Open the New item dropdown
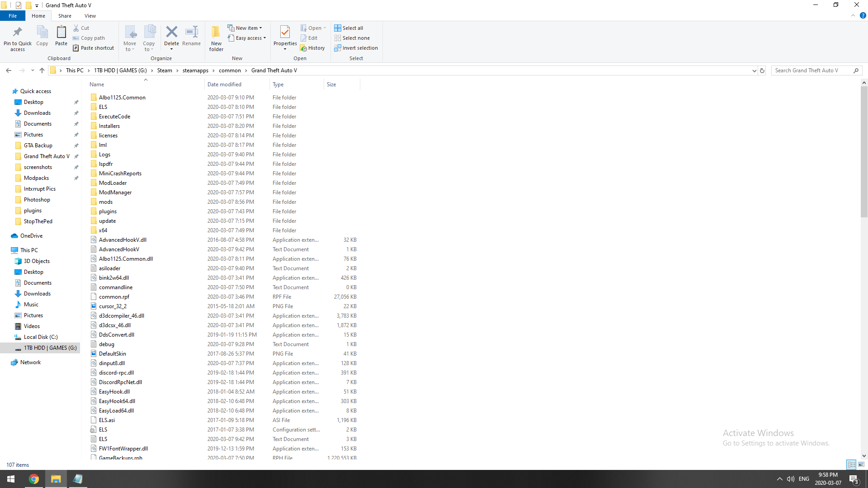The width and height of the screenshot is (868, 488). 245,28
